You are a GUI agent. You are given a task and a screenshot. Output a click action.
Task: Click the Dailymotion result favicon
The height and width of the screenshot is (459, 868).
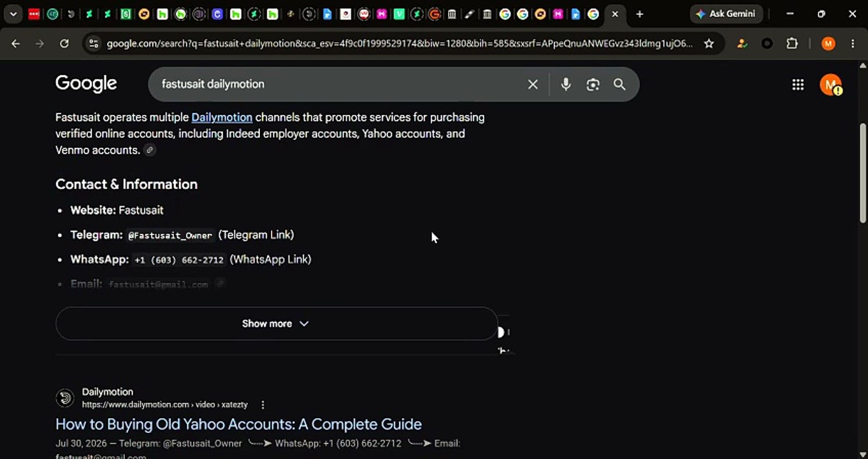click(65, 398)
